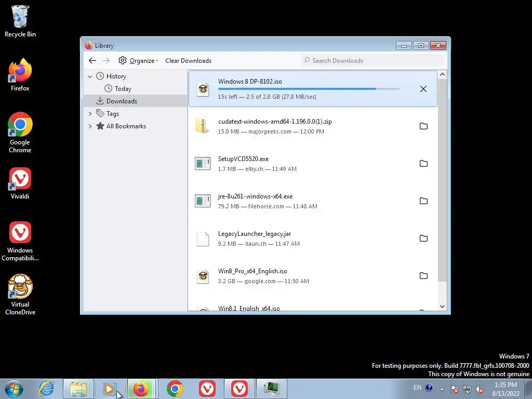Open the clock showing 1:35 PM
The width and height of the screenshot is (532, 399).
[506, 389]
